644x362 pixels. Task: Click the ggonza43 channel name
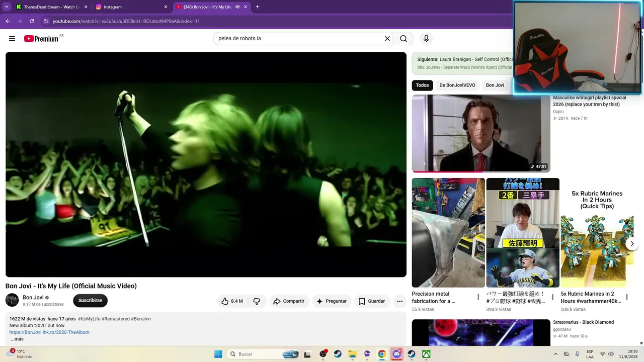(563, 329)
